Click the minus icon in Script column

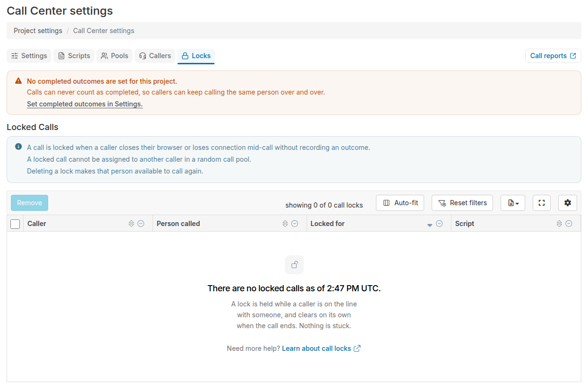569,224
